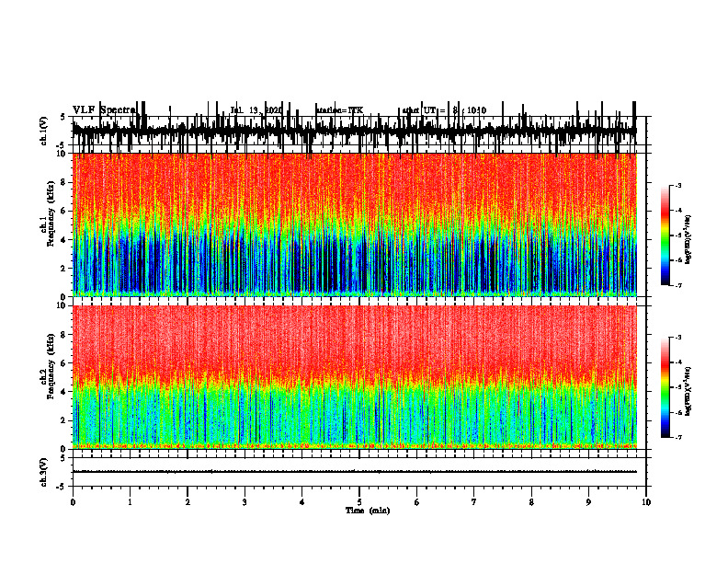This screenshot has width=728, height=563.
Task: Click the '6' tick on ch.1 frequency axis
Action: pyautogui.click(x=63, y=211)
